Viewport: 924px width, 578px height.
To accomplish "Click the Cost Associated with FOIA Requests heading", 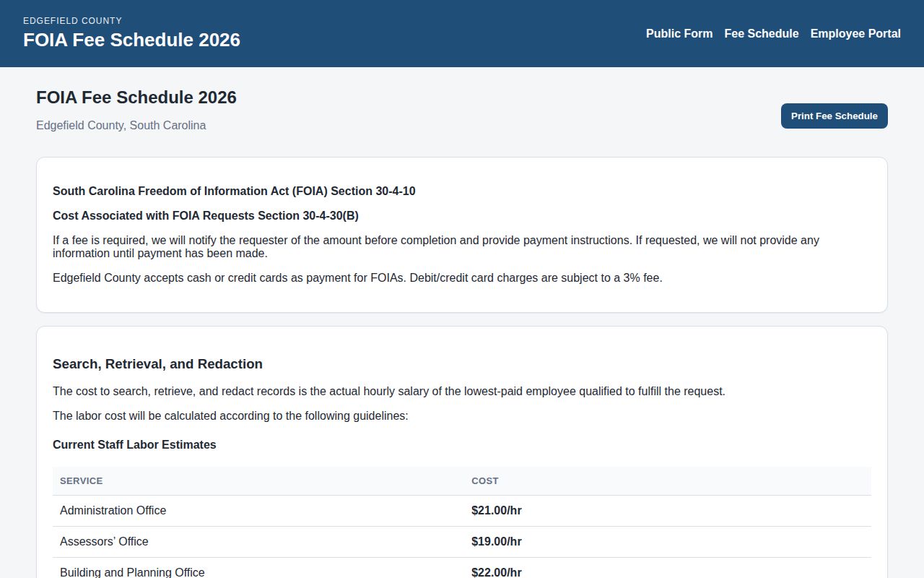I will [206, 215].
